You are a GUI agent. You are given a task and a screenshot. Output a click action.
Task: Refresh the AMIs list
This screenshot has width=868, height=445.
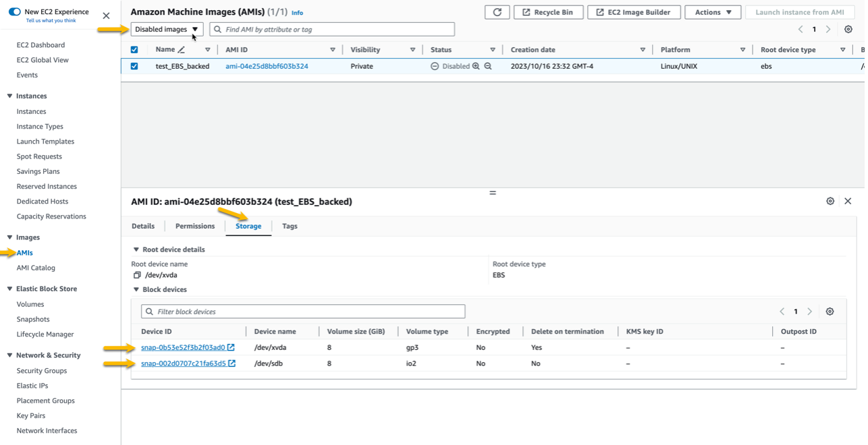pos(497,11)
